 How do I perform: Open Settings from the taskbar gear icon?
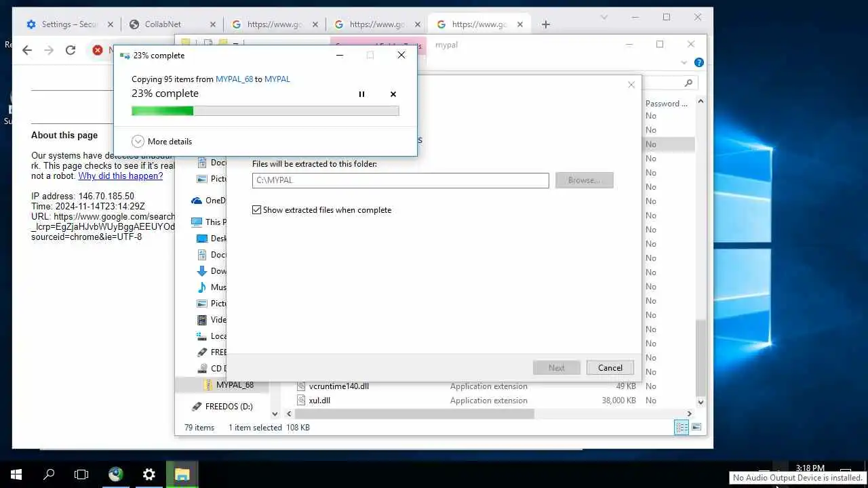pyautogui.click(x=149, y=474)
